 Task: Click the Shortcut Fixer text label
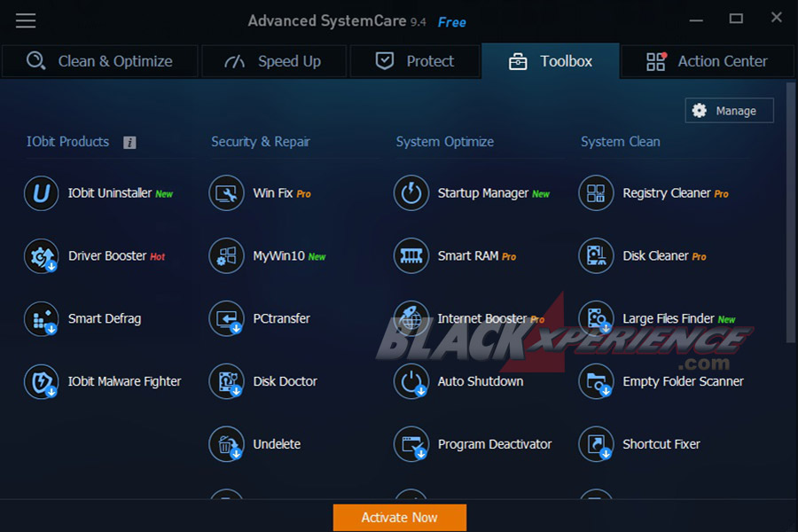pos(661,444)
